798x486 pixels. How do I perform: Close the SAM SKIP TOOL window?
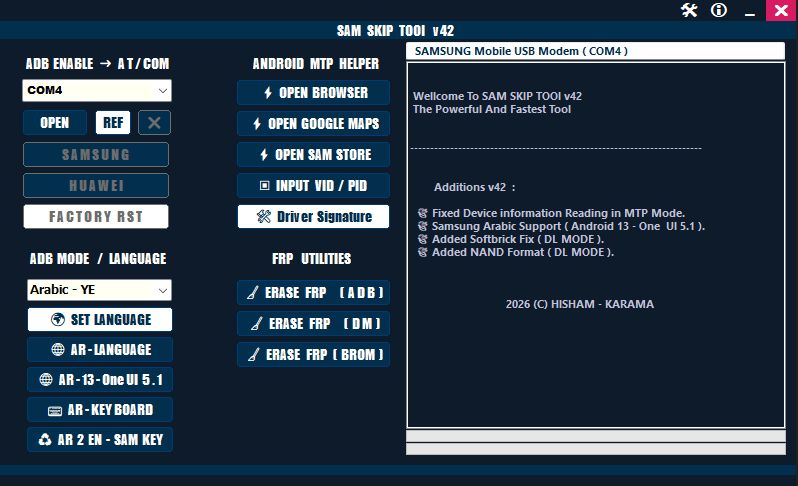point(781,10)
